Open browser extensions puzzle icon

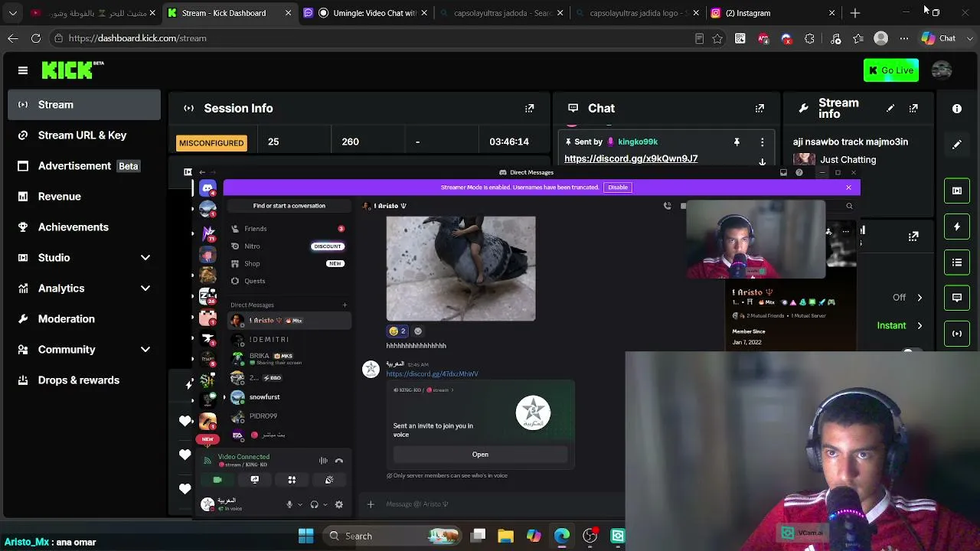click(809, 38)
